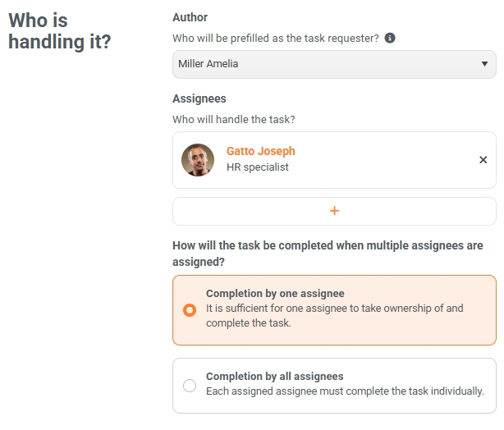The height and width of the screenshot is (430, 504).
Task: Click Gatto Joseph's avatar photo
Action: pyautogui.click(x=198, y=160)
